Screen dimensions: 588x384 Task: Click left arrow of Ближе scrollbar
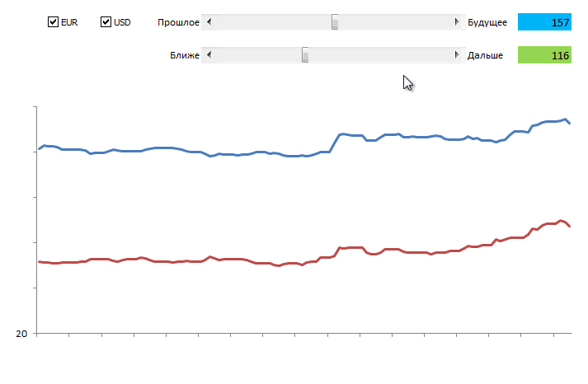pos(208,55)
